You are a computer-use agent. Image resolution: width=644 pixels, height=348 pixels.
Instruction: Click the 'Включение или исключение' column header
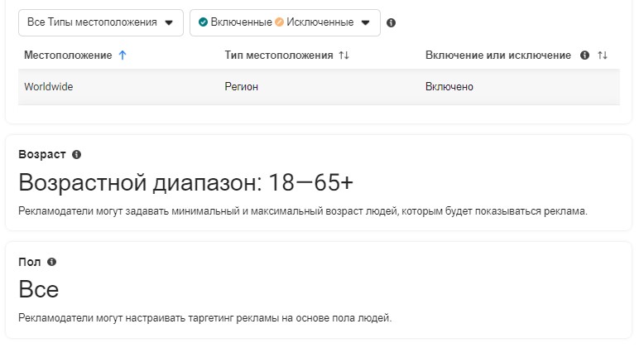click(497, 56)
